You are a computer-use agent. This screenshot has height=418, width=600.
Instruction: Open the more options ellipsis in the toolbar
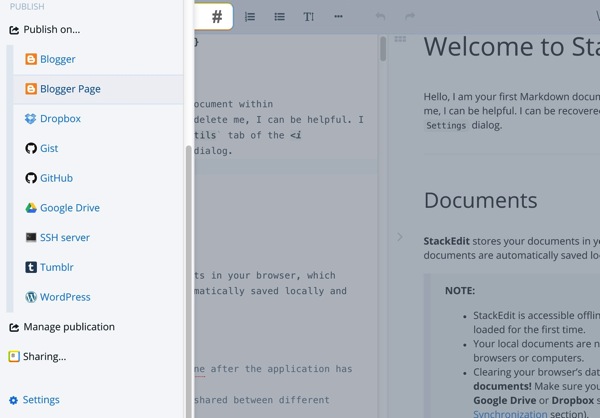(x=338, y=17)
